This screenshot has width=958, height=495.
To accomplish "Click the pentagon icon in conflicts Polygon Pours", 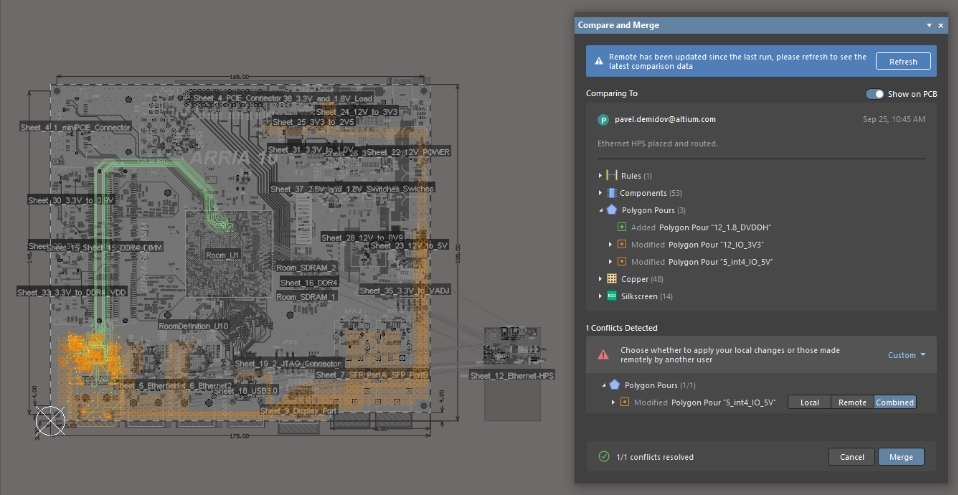I will coord(615,385).
